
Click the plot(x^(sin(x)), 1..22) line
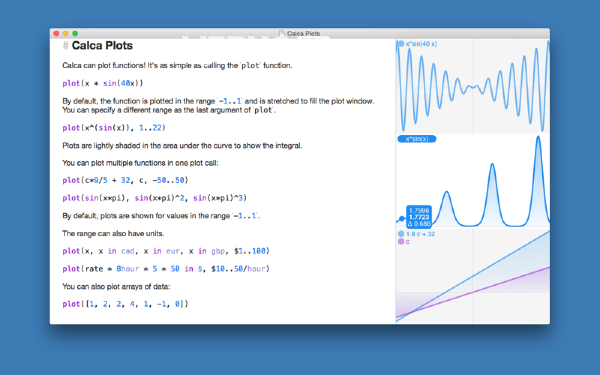point(114,128)
